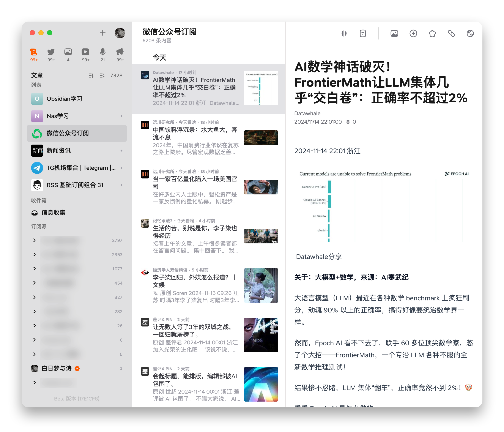Click the Li Ziqi photo thumbnail

(x=261, y=285)
